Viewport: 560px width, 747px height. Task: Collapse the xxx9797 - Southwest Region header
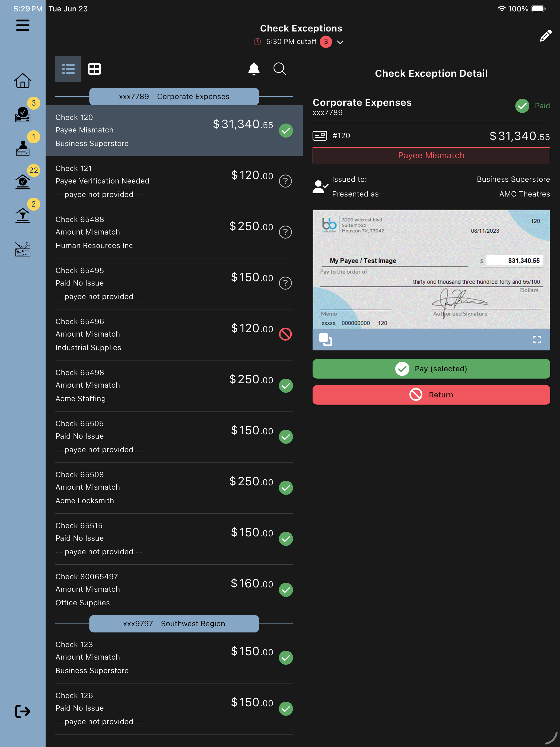174,624
